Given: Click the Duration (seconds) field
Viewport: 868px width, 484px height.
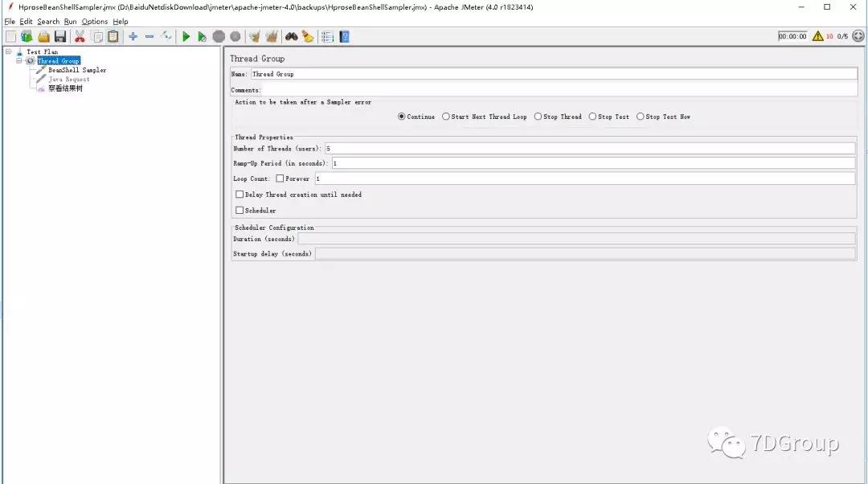Looking at the screenshot, I should 576,239.
